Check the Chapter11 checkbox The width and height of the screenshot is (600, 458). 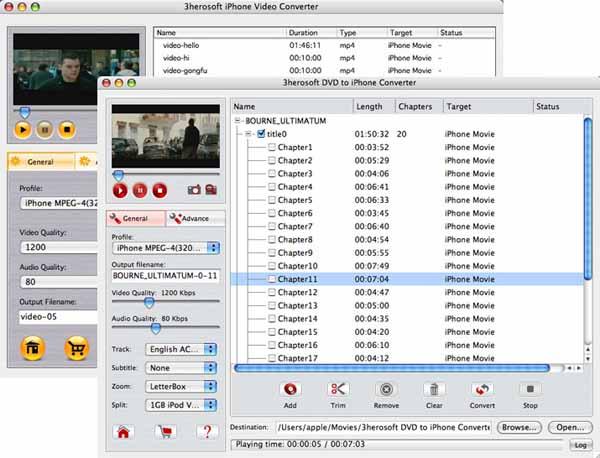272,279
